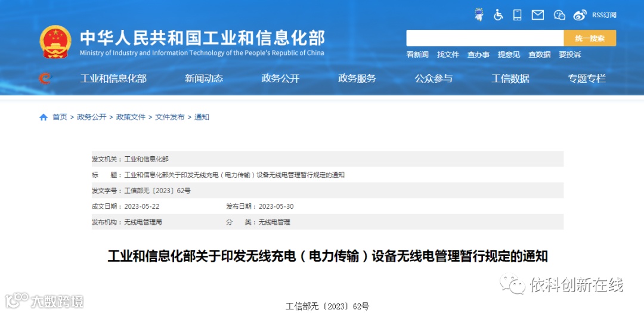Click the blue home icon in breadcrumb
The width and height of the screenshot is (644, 313).
[x=44, y=117]
